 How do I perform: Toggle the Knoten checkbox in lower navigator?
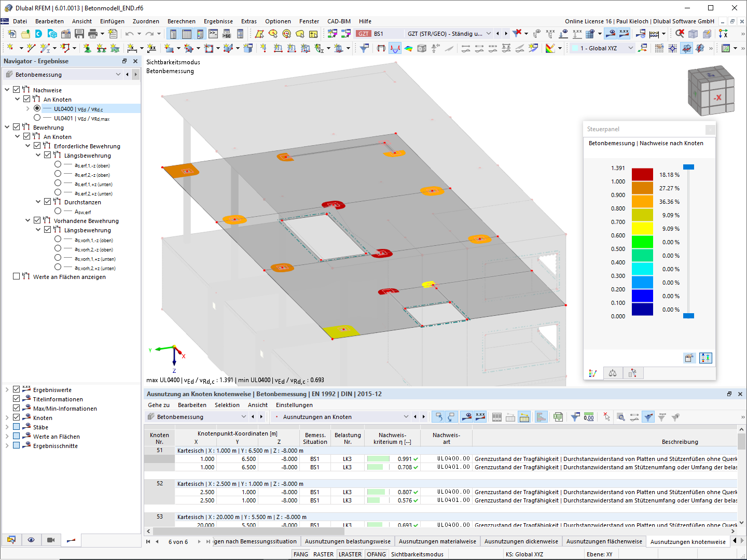16,417
